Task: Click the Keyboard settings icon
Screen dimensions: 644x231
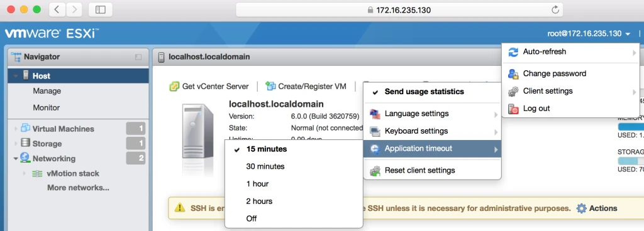Action: coord(375,131)
